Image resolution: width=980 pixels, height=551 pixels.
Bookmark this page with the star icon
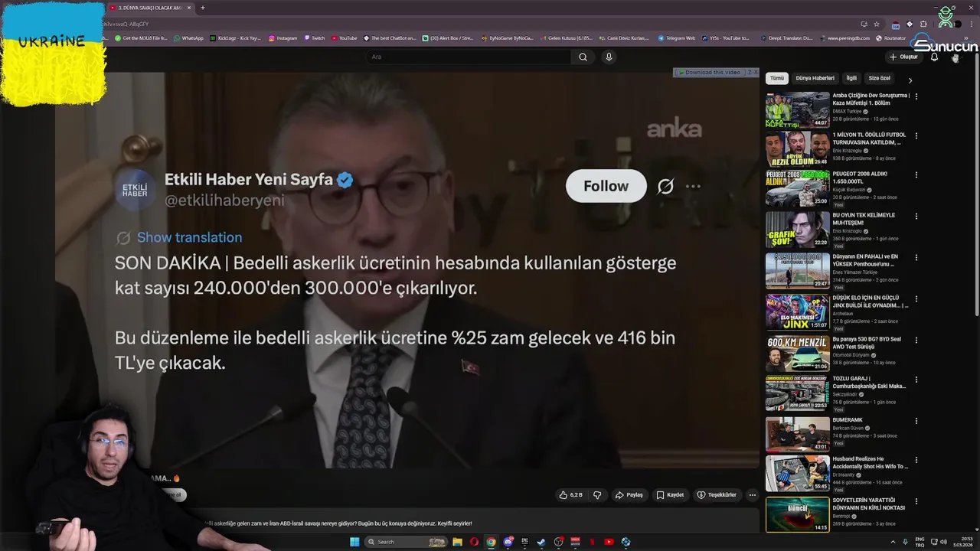[x=877, y=24]
